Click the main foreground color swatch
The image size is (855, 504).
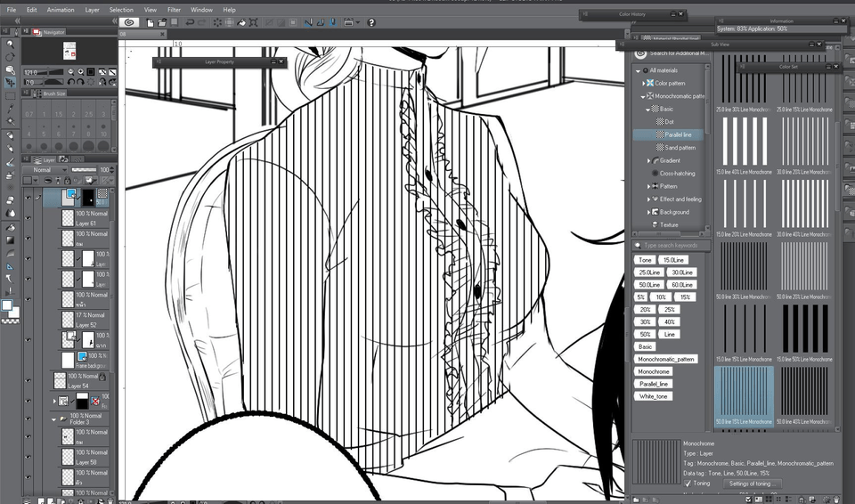coord(7,305)
